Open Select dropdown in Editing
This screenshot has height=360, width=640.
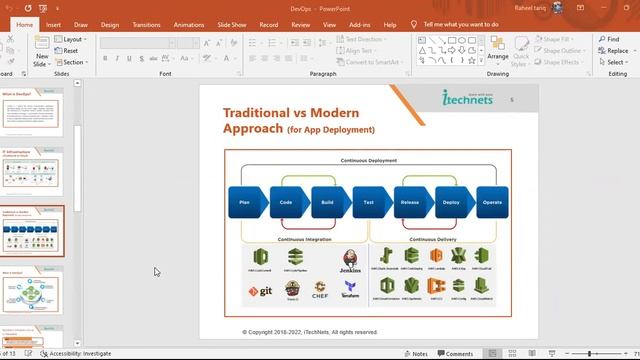613,62
